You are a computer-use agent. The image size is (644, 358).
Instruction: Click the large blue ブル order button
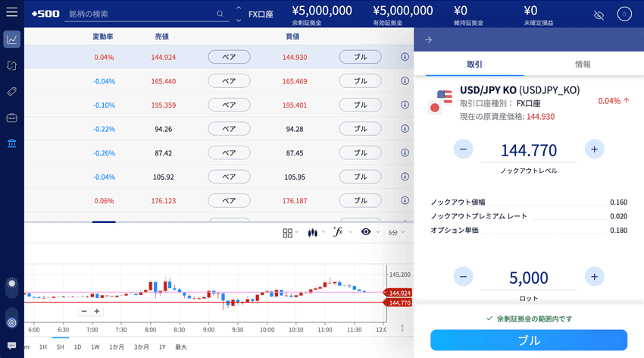[x=529, y=340]
